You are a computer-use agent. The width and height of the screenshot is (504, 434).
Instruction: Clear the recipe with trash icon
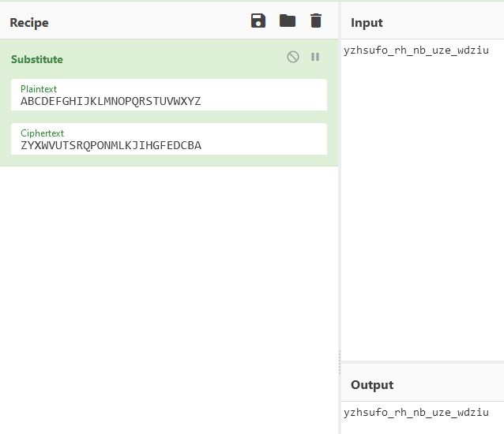[316, 21]
